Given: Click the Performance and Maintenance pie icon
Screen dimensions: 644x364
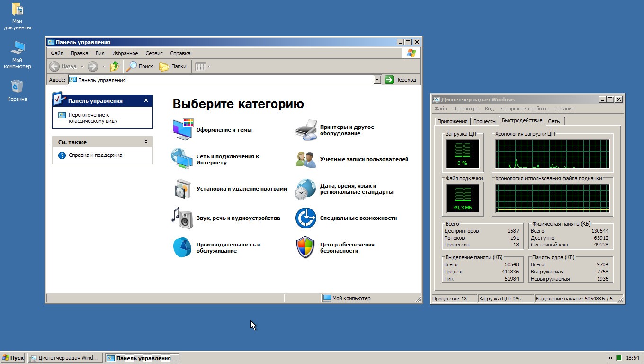Looking at the screenshot, I should click(182, 247).
